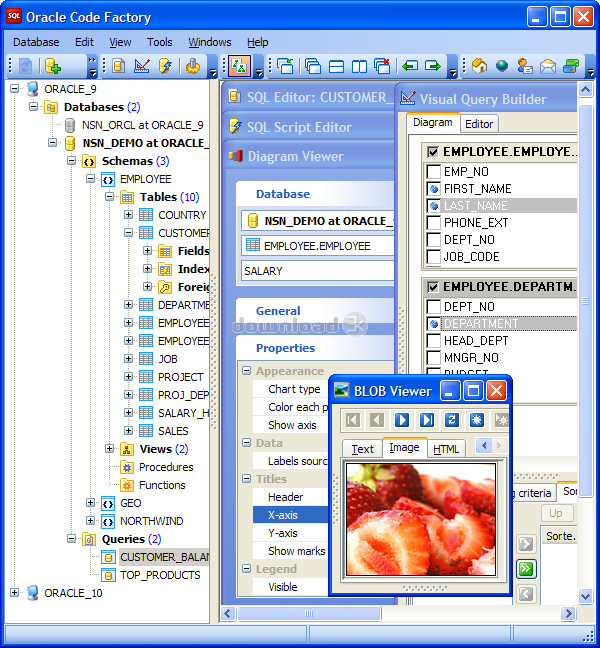Tile windows vertically via toolbar icon

pos(359,66)
